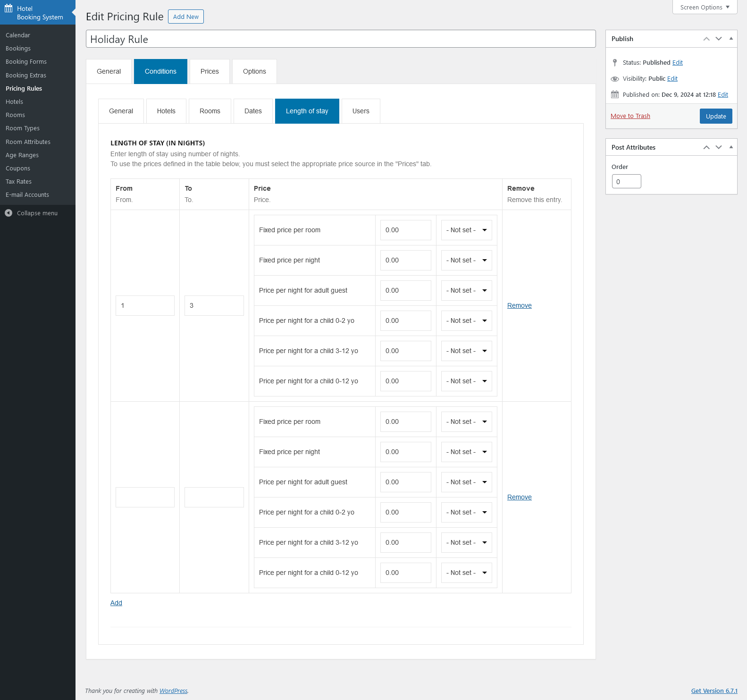Viewport: 747px width, 700px height.
Task: Click the To field containing 3
Action: pyautogui.click(x=214, y=306)
